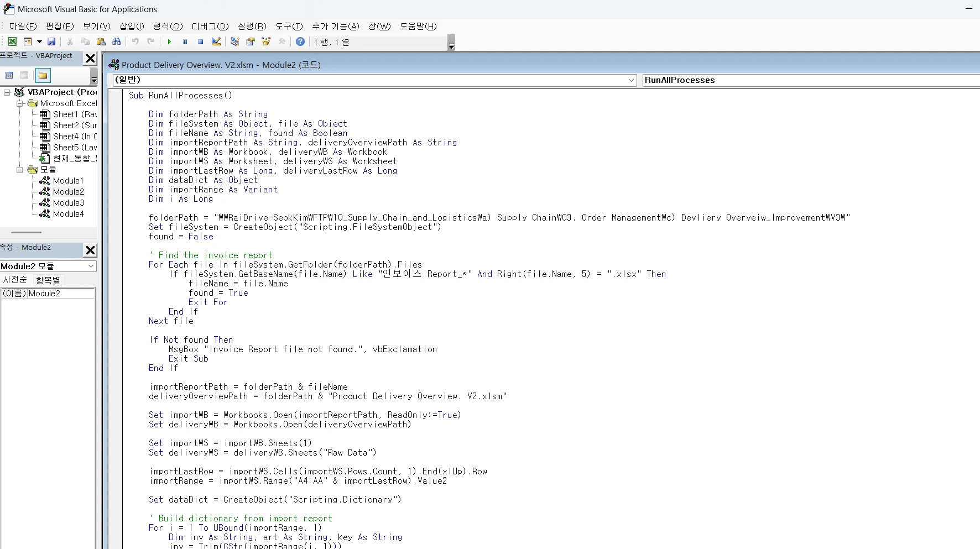The height and width of the screenshot is (549, 980).
Task: Open the 디버그(D) menu
Action: 210,26
